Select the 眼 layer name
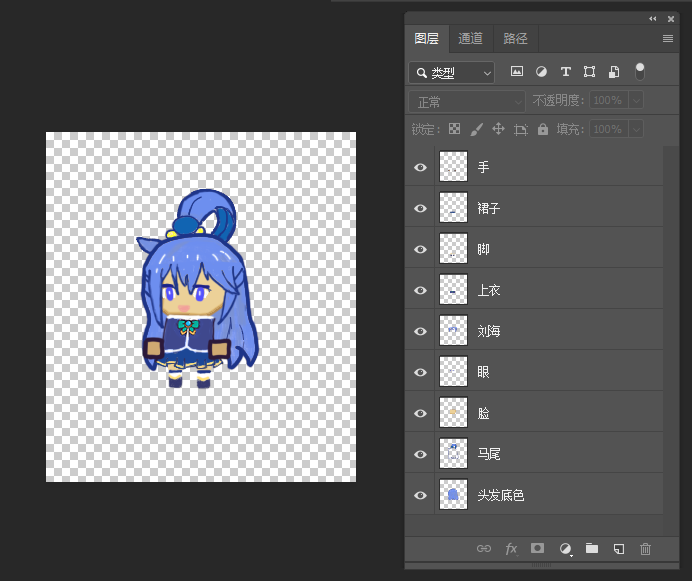Screen dimensions: 692x581 (483, 372)
